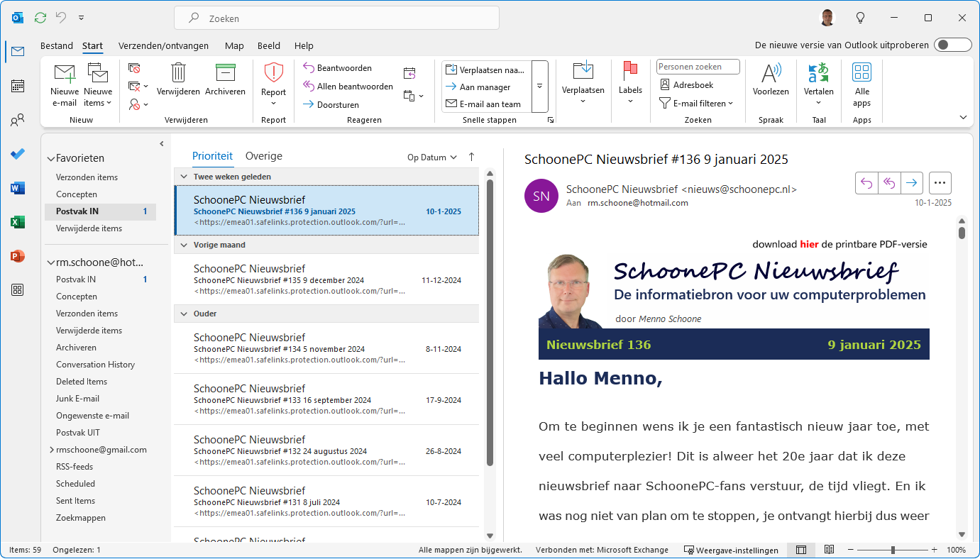
Task: Expand the Snelle stappen gallery
Action: 539,87
